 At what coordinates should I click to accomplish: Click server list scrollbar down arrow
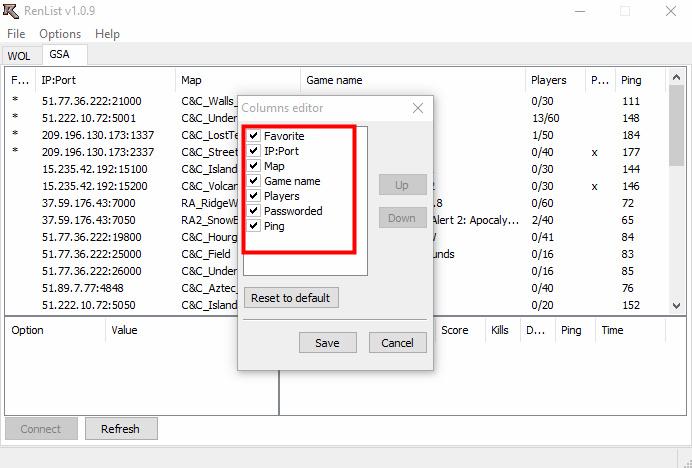click(x=676, y=306)
